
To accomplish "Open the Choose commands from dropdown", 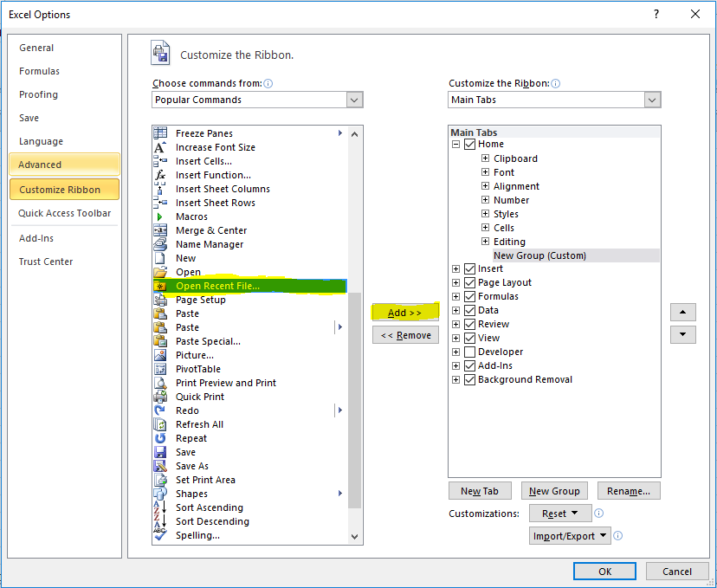I will [x=354, y=100].
